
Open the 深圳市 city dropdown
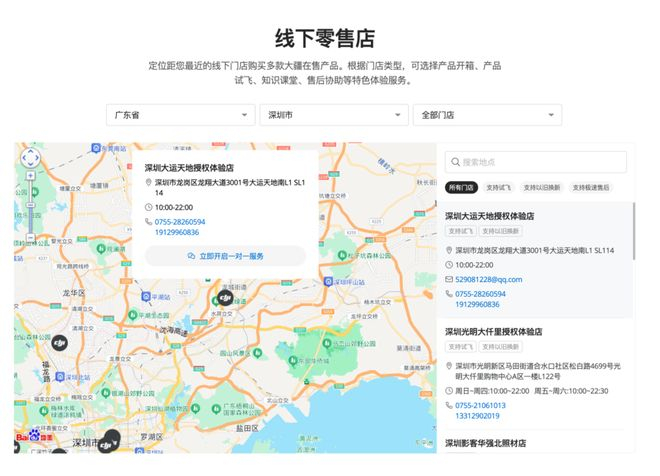coord(334,115)
